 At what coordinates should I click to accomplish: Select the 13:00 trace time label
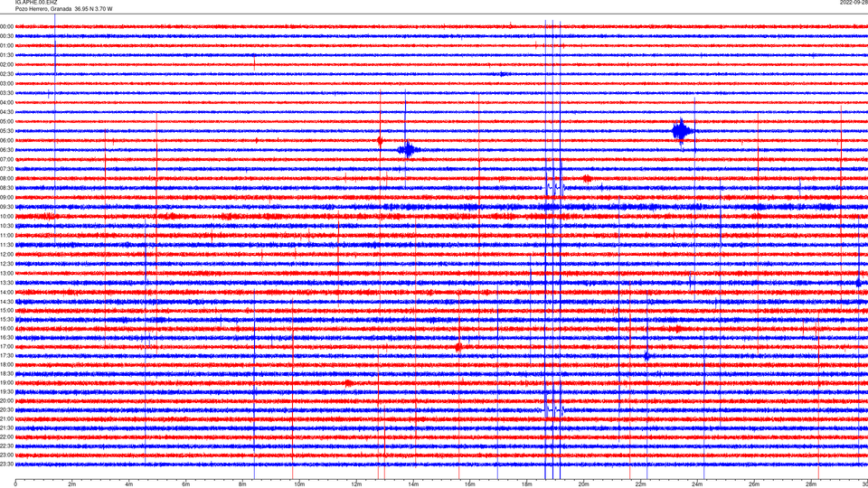point(6,273)
